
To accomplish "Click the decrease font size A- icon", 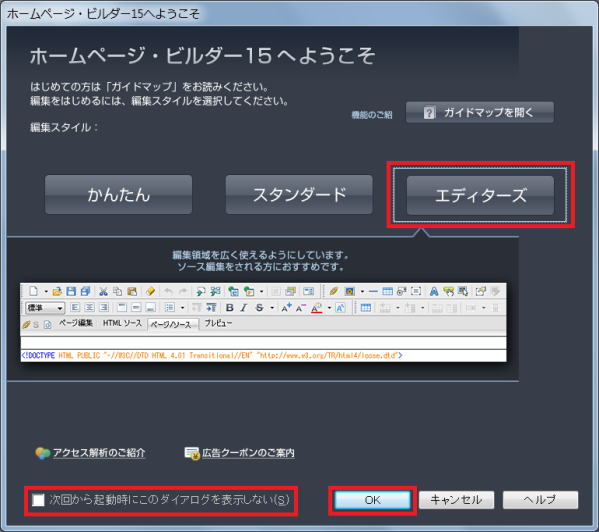I will coord(301,308).
